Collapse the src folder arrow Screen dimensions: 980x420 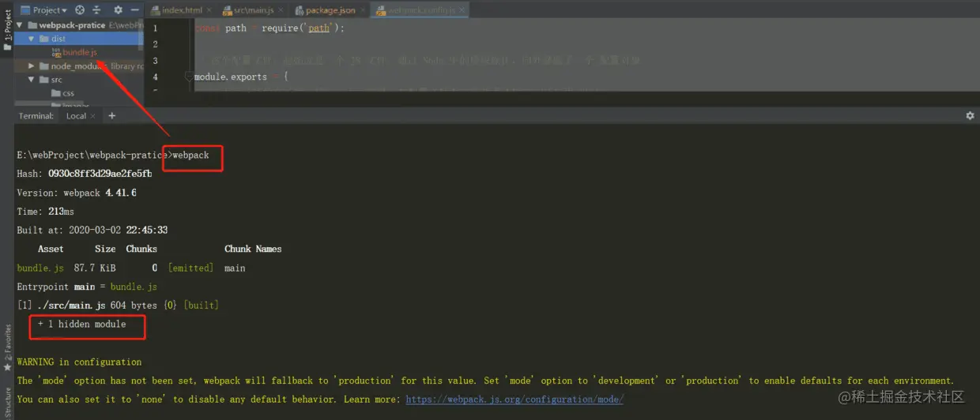[32, 80]
